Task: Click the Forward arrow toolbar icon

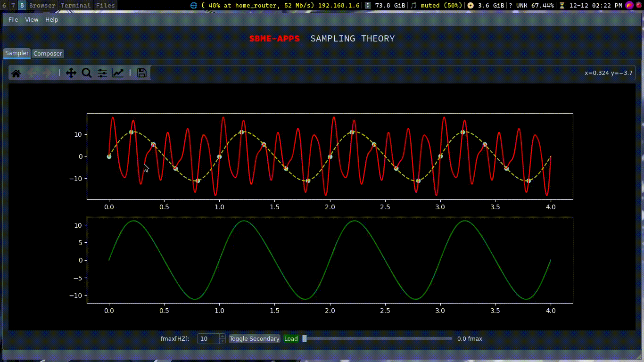Action: pyautogui.click(x=47, y=73)
